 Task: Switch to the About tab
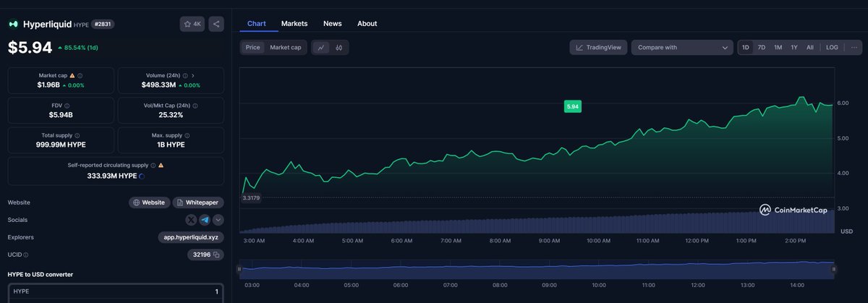click(367, 23)
